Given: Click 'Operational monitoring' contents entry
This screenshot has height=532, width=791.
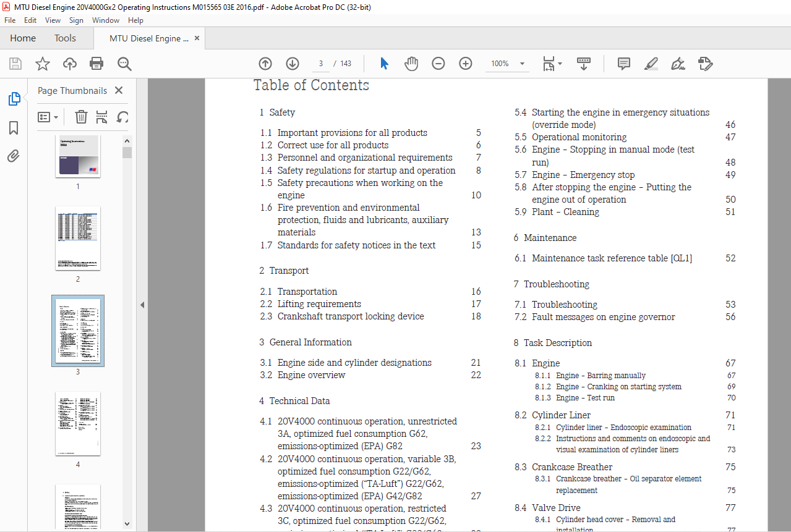Looking at the screenshot, I should 579,137.
